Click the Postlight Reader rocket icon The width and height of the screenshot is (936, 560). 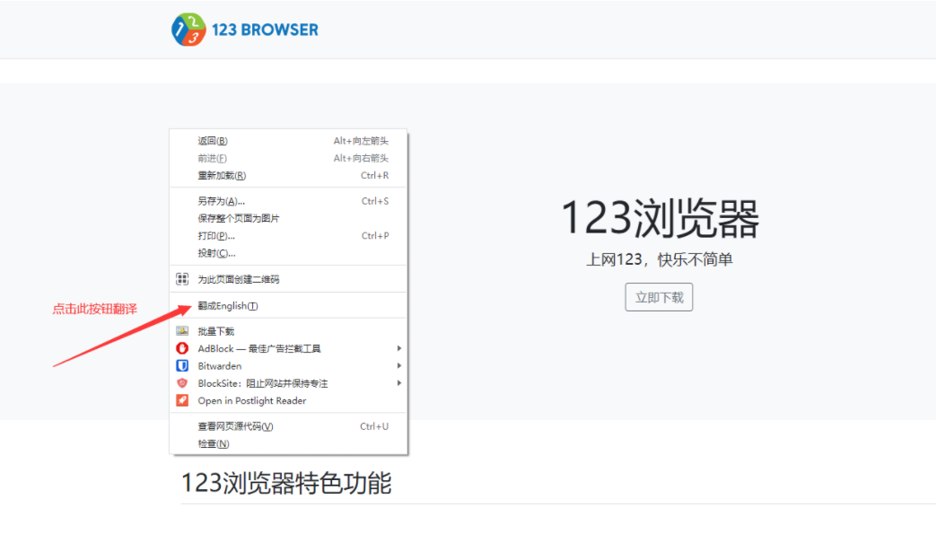pos(182,400)
